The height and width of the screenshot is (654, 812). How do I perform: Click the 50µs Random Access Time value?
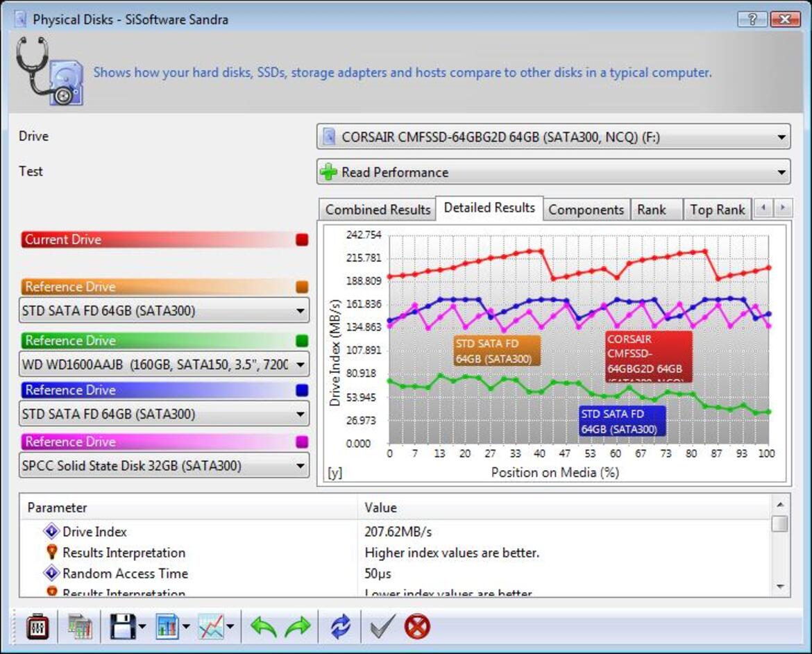pyautogui.click(x=378, y=573)
